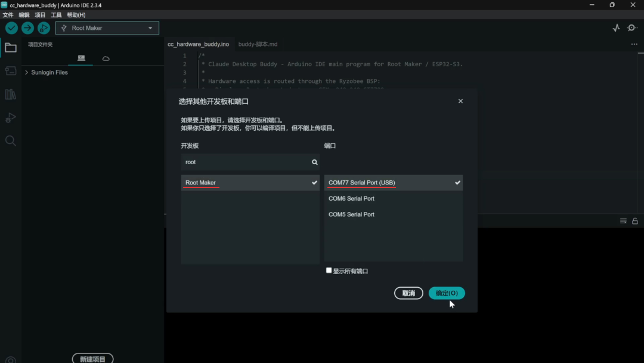644x363 pixels.
Task: Open the Debug sidebar icon
Action: point(11,118)
